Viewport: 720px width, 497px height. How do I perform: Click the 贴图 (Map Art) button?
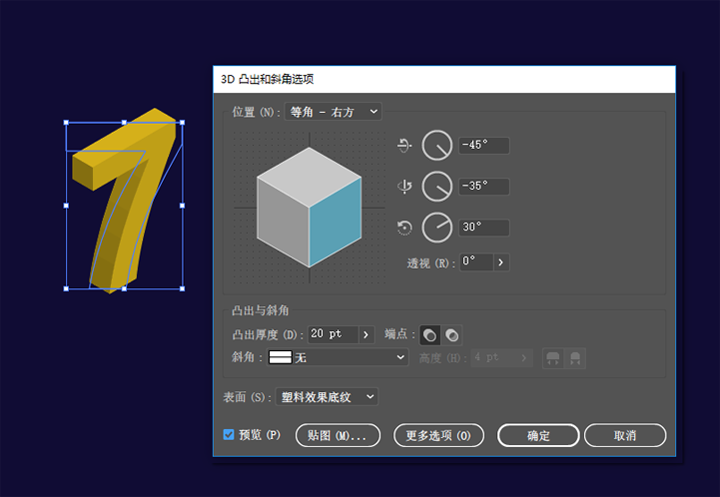[338, 435]
